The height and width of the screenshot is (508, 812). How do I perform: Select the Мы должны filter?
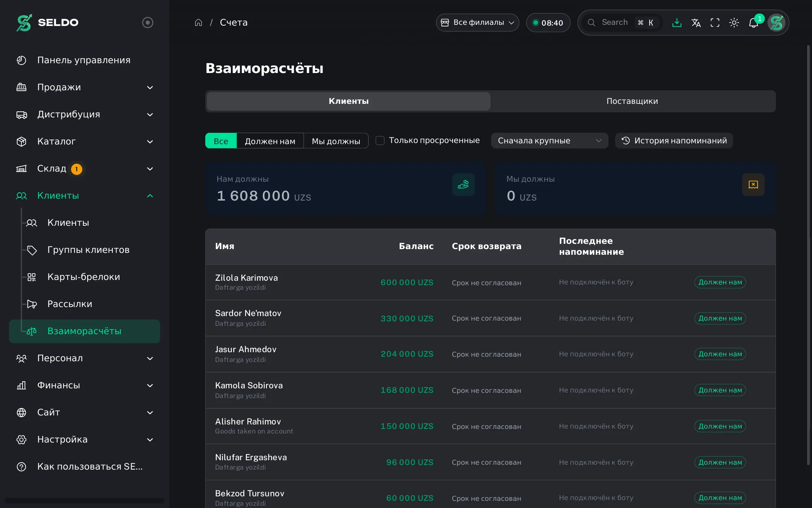point(336,141)
